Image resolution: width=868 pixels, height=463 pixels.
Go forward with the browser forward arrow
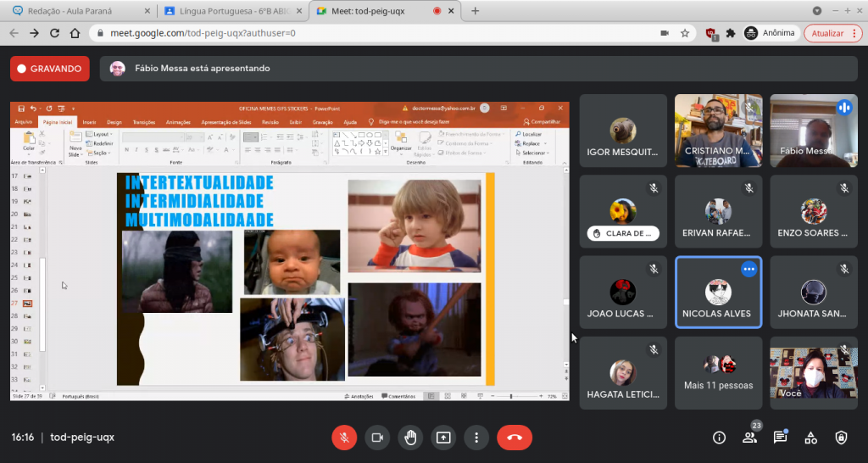[x=34, y=33]
